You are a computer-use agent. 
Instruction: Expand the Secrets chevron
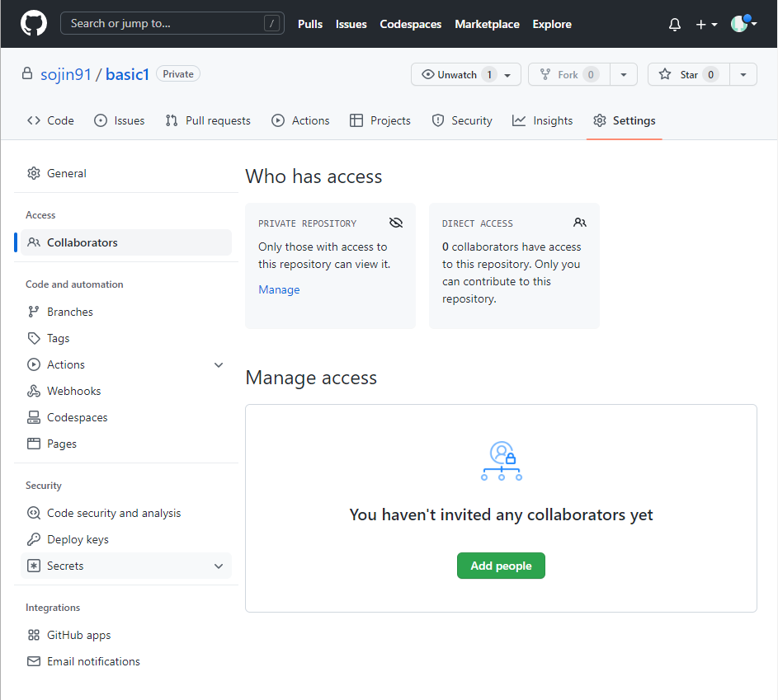point(219,566)
